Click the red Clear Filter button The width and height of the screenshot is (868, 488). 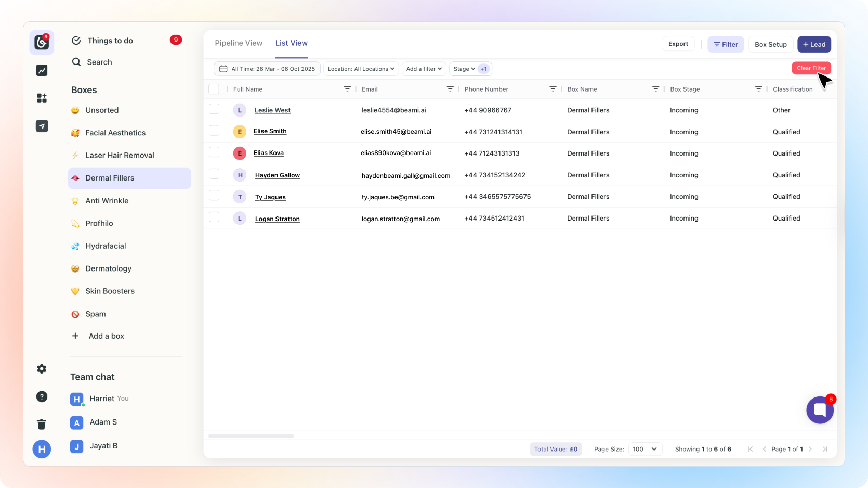[x=811, y=68]
